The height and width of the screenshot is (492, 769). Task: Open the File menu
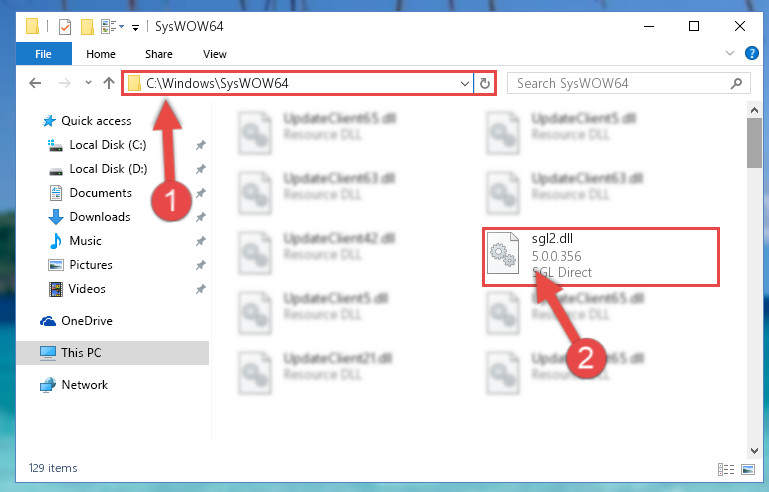(x=43, y=54)
